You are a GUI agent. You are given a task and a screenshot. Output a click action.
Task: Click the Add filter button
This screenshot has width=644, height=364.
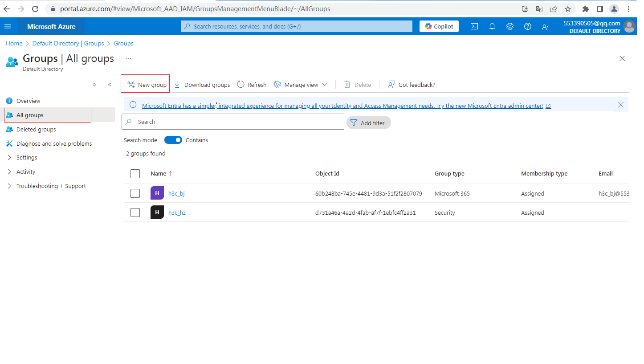(x=369, y=123)
